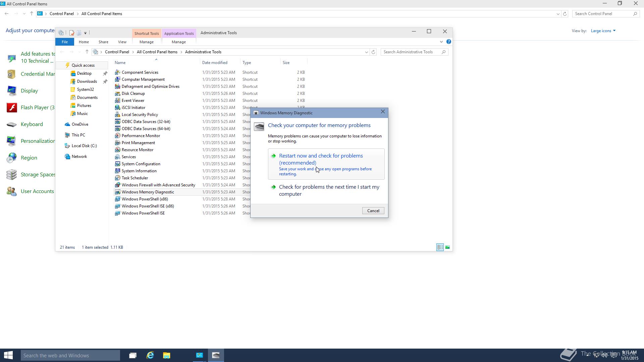The height and width of the screenshot is (362, 644).
Task: Sort files by the Name column header
Action: (156, 63)
